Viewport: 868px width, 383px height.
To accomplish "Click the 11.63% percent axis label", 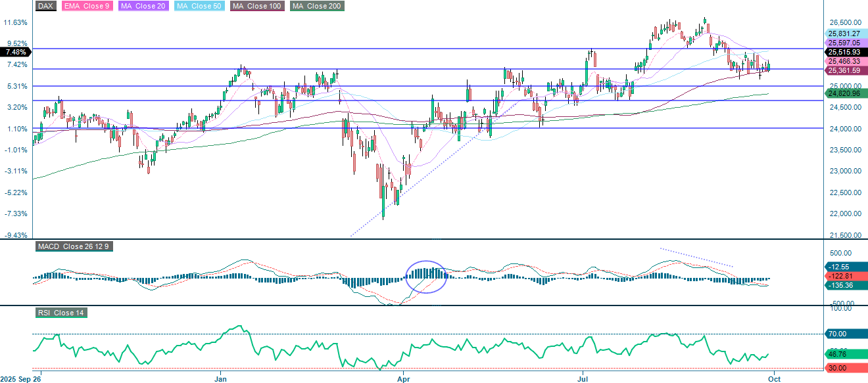I will 15,22.
